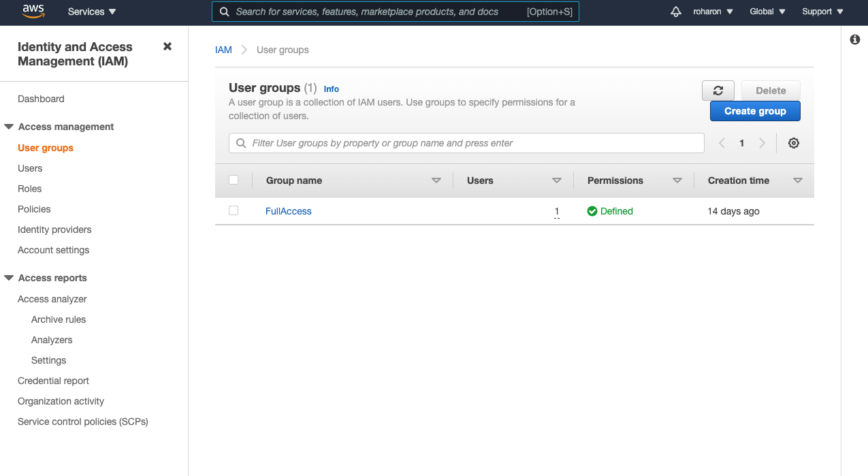
Task: Select User groups in sidebar
Action: click(46, 148)
